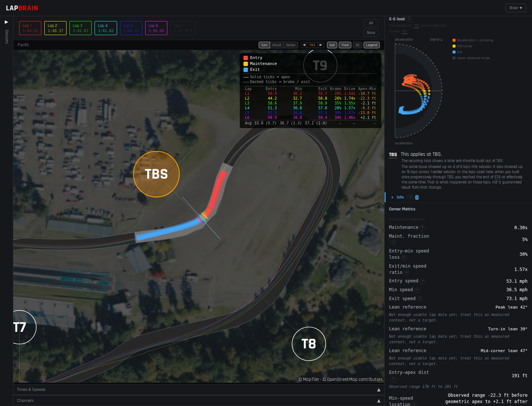Click TBS link in insight heading
The width and height of the screenshot is (532, 406).
[393, 155]
